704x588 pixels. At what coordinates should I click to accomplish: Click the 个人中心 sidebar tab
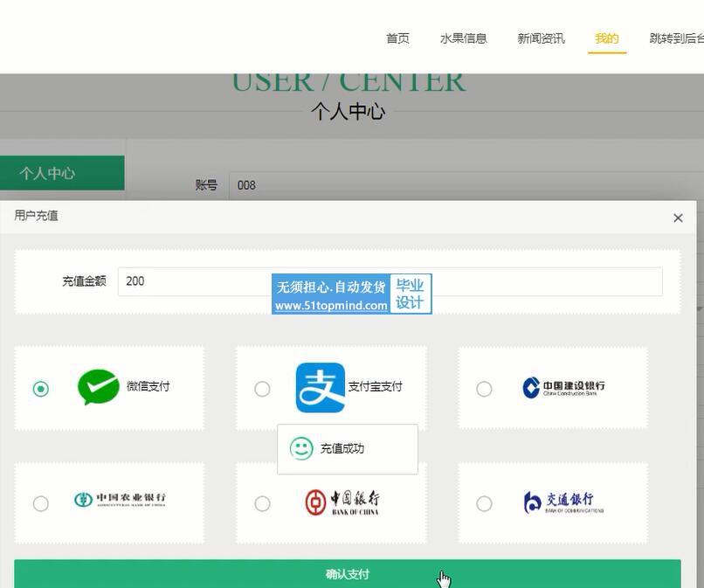62,173
